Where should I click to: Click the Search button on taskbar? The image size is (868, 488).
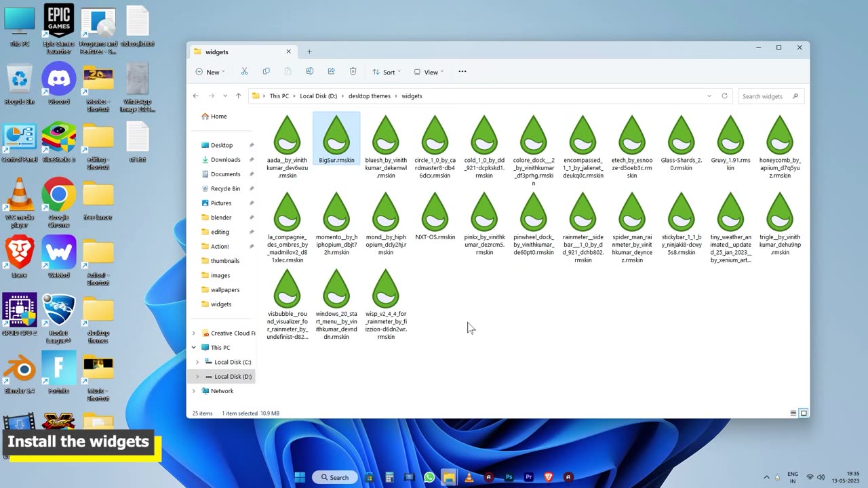tap(336, 477)
